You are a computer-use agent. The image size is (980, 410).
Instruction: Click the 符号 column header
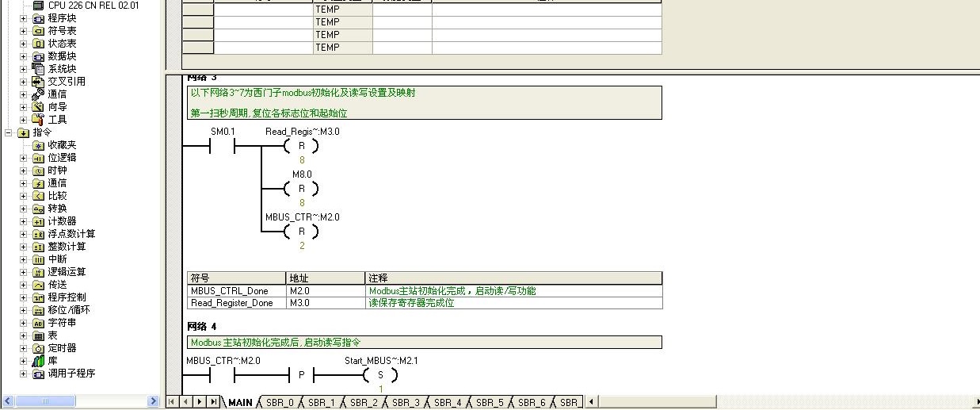point(237,278)
